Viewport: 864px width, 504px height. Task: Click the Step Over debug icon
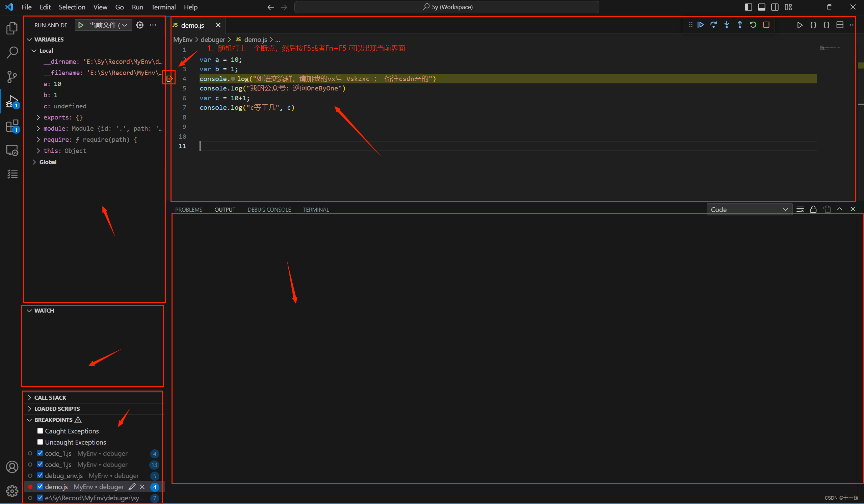click(x=714, y=25)
